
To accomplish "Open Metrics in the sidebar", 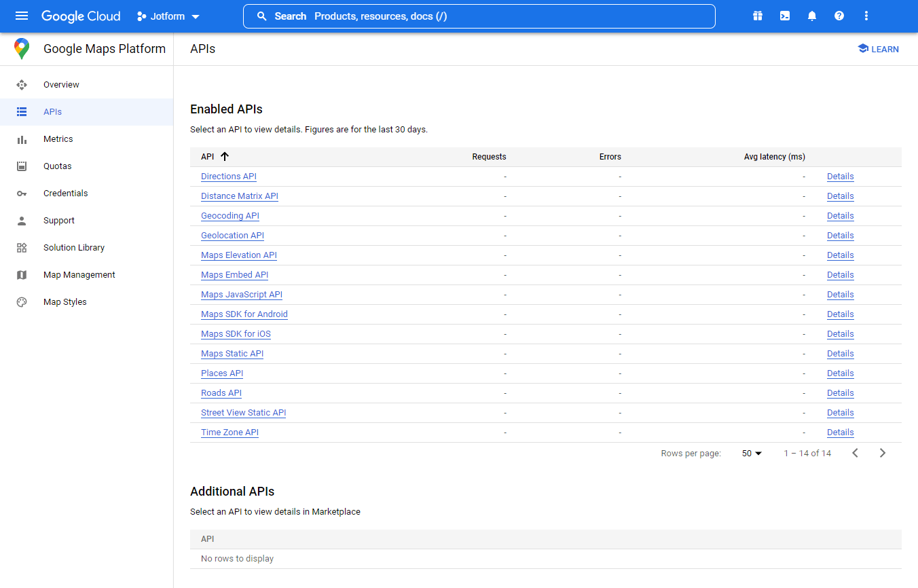I will pyautogui.click(x=58, y=139).
